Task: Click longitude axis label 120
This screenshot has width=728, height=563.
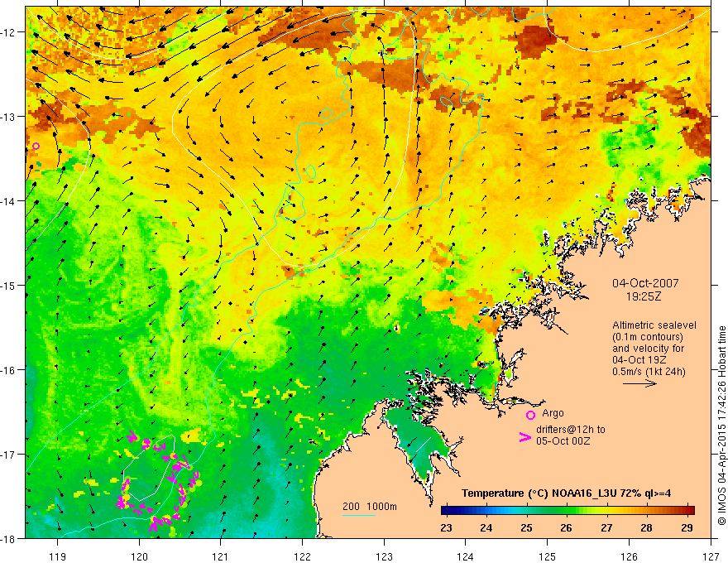Action: pyautogui.click(x=139, y=556)
